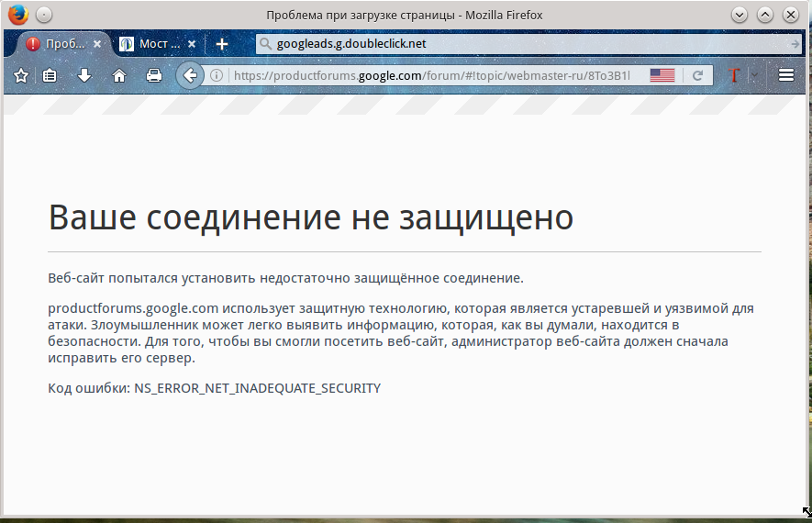Viewport: 812px width, 523px height.
Task: Go back one page
Action: click(x=189, y=75)
